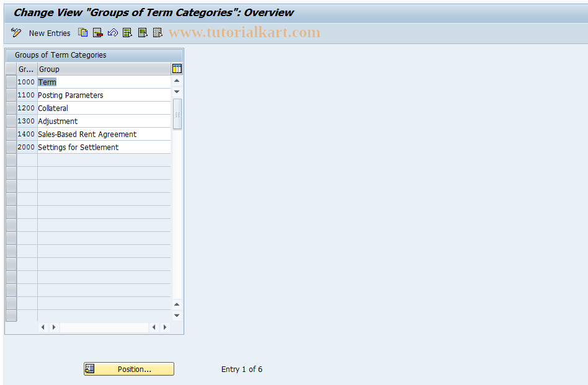Open the table column configuration icon
The width and height of the screenshot is (588, 385).
click(177, 69)
